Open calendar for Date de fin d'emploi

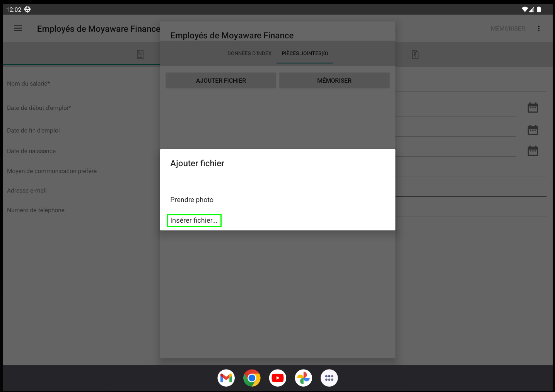pyautogui.click(x=533, y=130)
